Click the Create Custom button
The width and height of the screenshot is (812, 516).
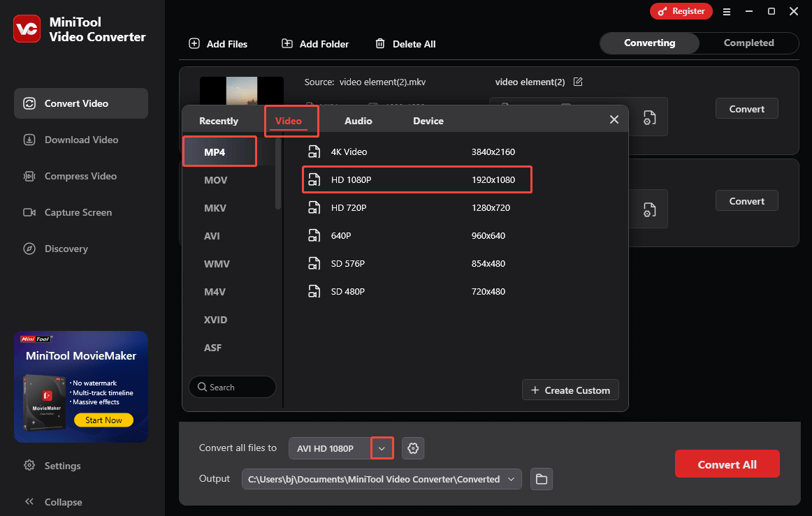pyautogui.click(x=570, y=390)
